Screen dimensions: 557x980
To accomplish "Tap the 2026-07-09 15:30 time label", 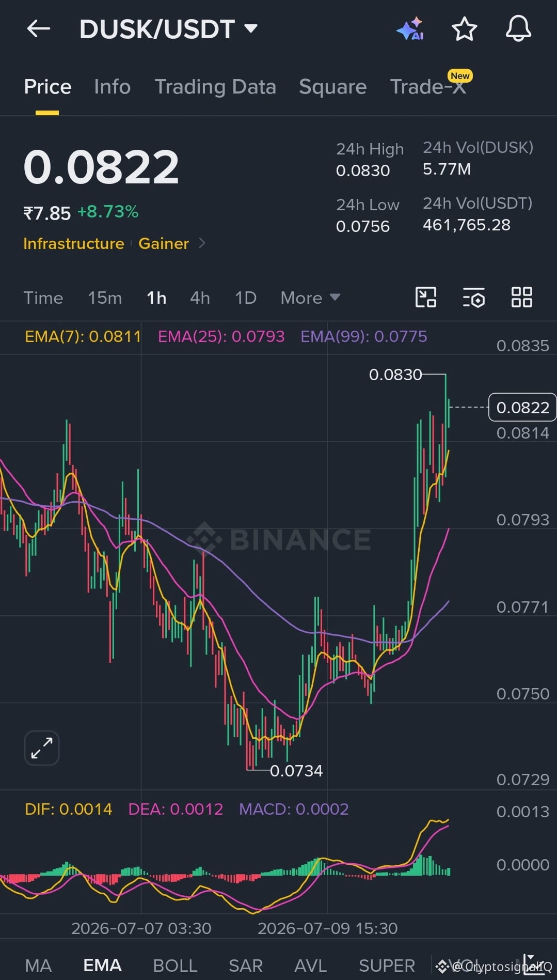I will (x=328, y=928).
